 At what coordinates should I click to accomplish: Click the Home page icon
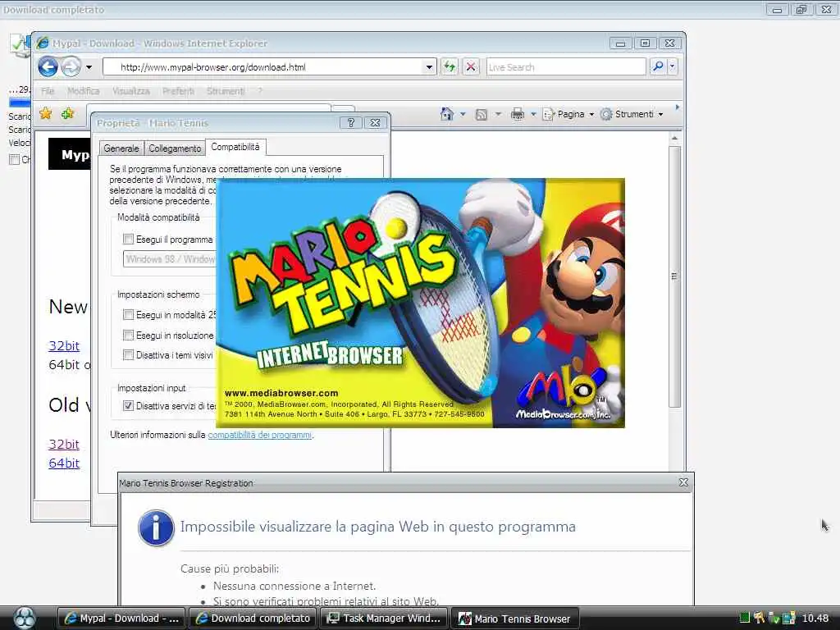(x=447, y=114)
